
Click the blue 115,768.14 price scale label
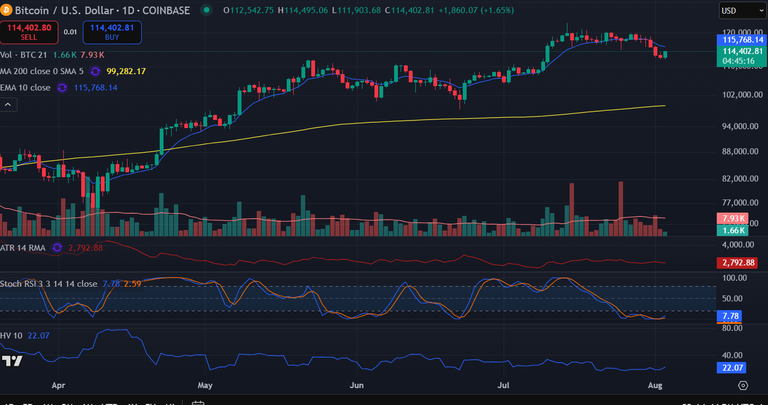742,40
